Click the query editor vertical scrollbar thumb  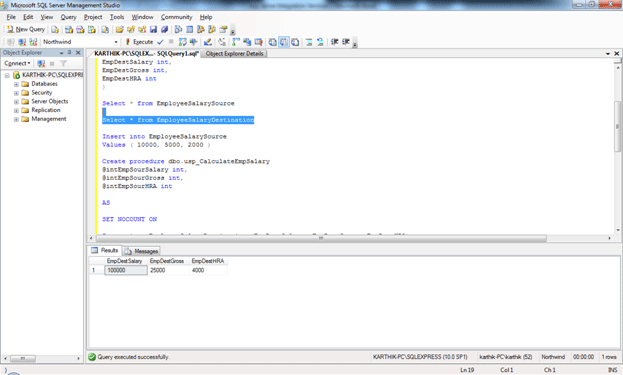pos(617,126)
